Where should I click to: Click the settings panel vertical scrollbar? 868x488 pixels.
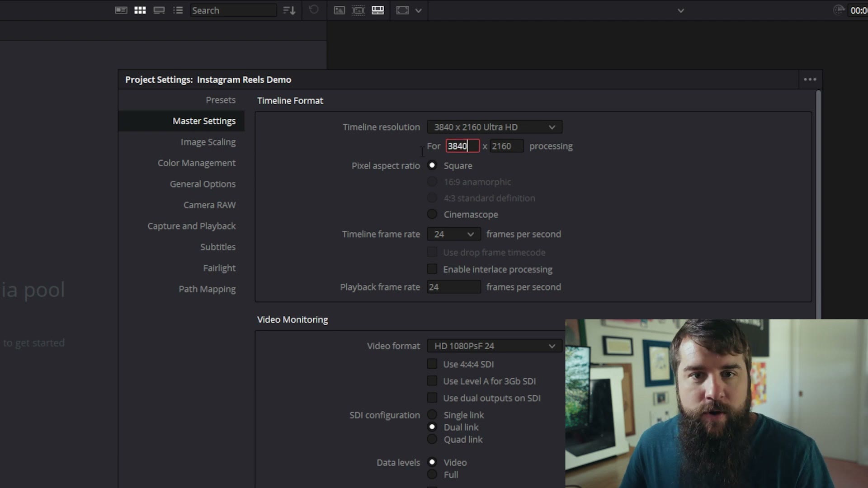pos(818,205)
